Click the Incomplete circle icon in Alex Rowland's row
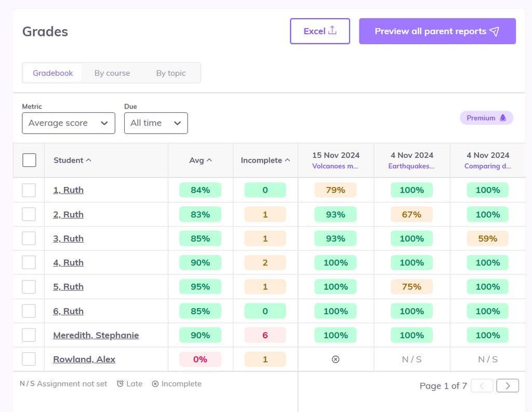 coord(336,359)
